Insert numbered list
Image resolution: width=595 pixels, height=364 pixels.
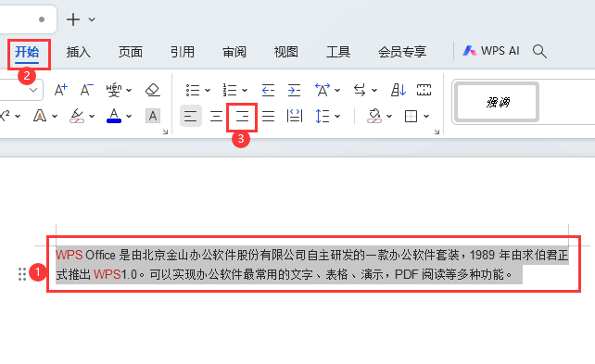pyautogui.click(x=230, y=90)
